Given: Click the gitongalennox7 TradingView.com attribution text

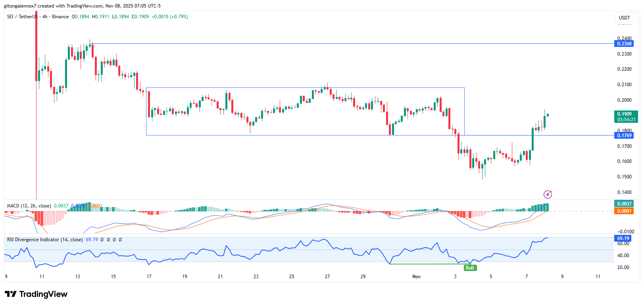Looking at the screenshot, I should [x=82, y=6].
